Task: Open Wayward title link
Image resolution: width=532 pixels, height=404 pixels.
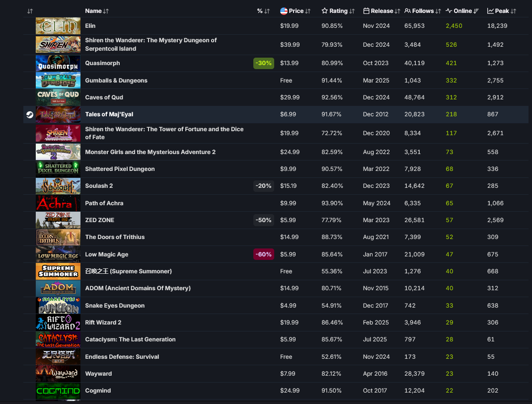Action: pyautogui.click(x=98, y=374)
